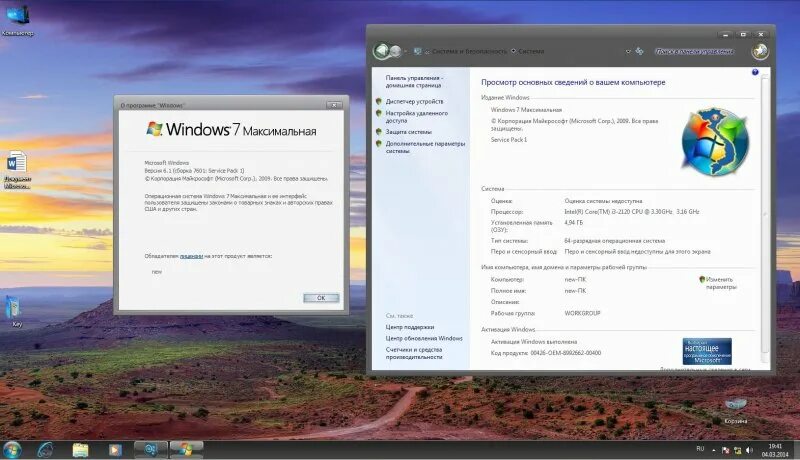Click Оценка системы недоступна link
800x460 pixels.
pyautogui.click(x=603, y=201)
